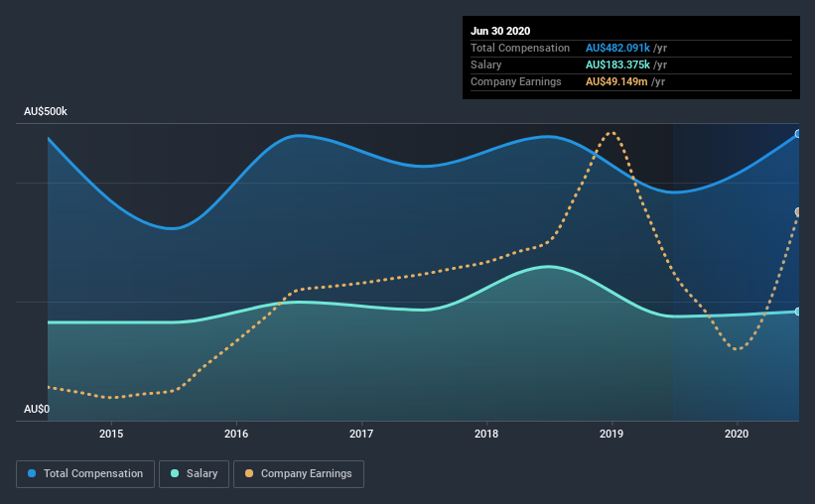Viewport: 815px width, 504px height.
Task: Click the Total Compensation label in tooltip
Action: [520, 48]
